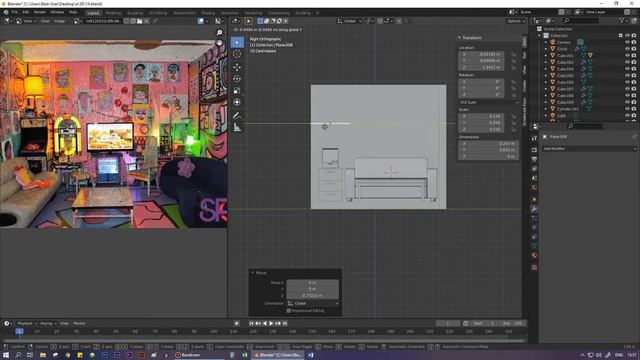640x360 pixels.
Task: Hide Light object in outliner
Action: (x=627, y=116)
